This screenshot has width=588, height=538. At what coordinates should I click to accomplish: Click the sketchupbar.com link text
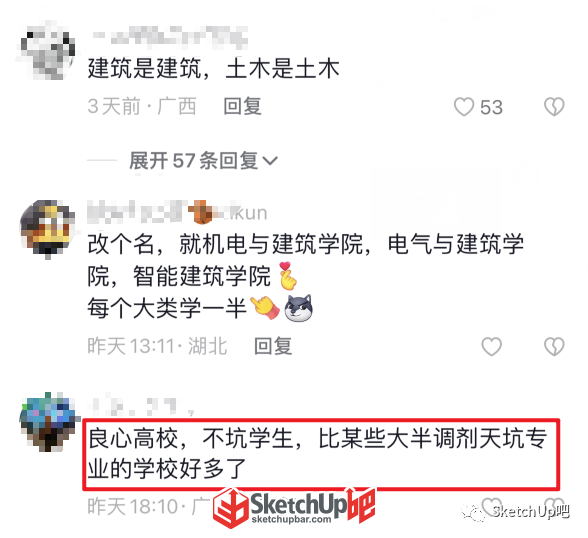point(291,520)
